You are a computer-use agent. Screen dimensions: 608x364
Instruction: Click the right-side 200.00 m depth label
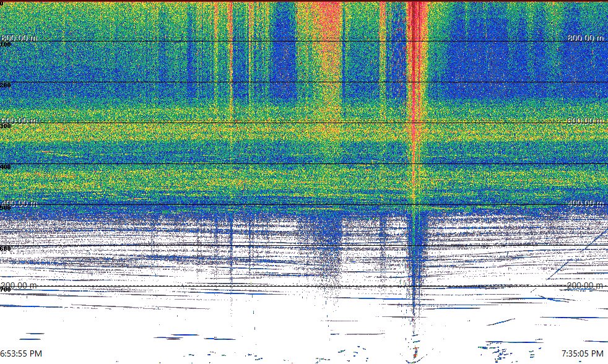pos(586,285)
